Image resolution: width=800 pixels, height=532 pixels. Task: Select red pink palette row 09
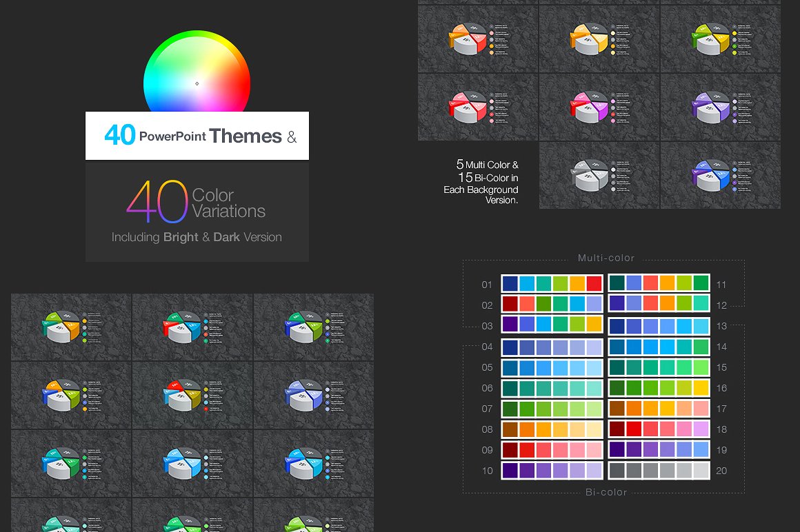tap(552, 450)
